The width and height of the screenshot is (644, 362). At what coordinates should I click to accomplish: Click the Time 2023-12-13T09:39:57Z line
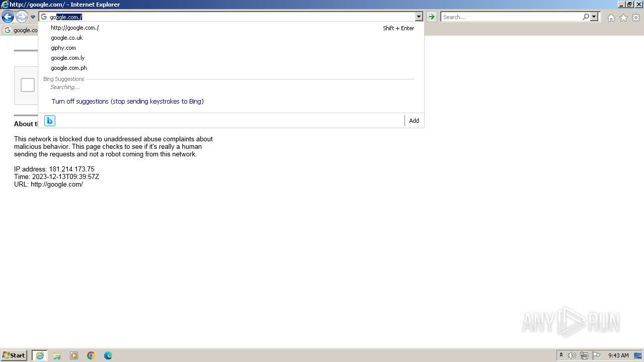[x=56, y=177]
